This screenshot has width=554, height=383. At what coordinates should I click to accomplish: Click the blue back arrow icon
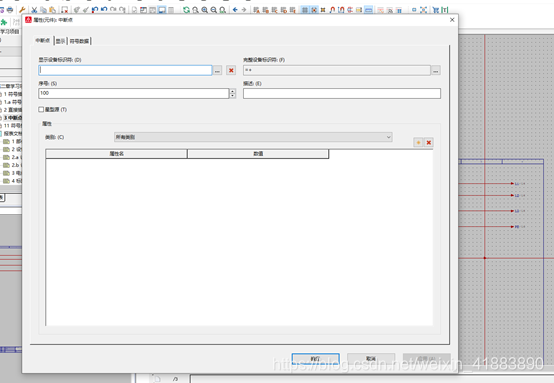235,10
